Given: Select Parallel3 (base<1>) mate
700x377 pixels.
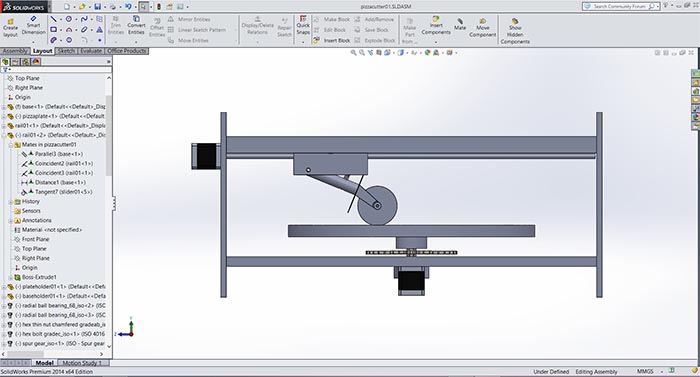Looking at the screenshot, I should tap(58, 154).
